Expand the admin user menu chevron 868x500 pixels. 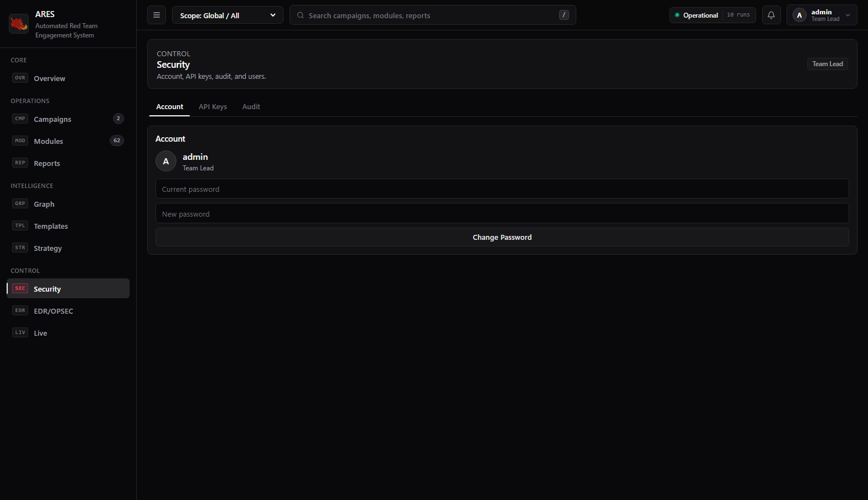tap(848, 15)
